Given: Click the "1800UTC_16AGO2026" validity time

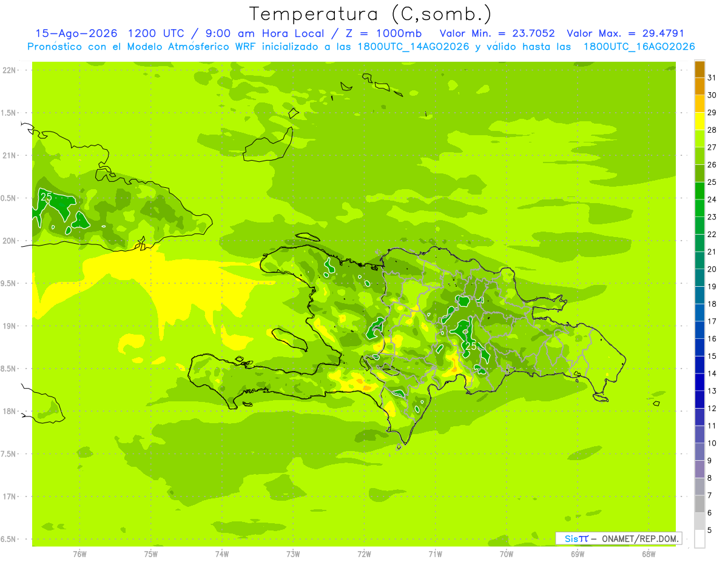Looking at the screenshot, I should 639,47.
